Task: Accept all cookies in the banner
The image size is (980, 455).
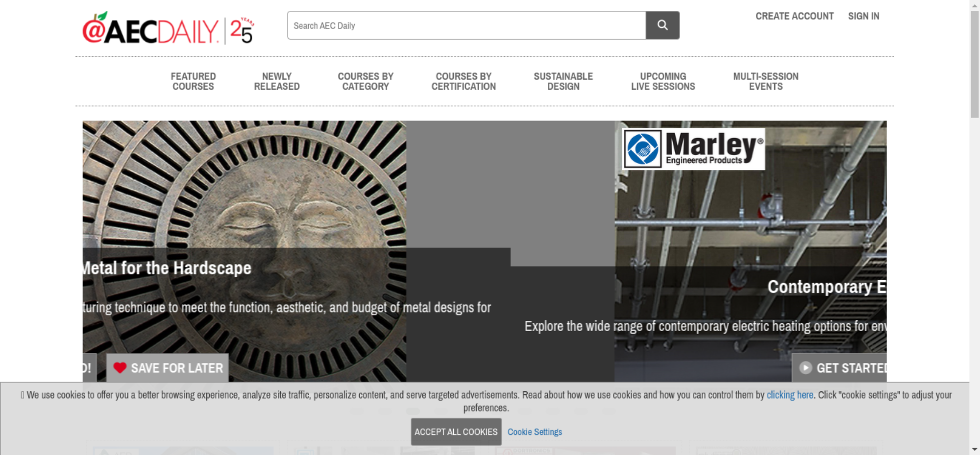Action: click(456, 432)
